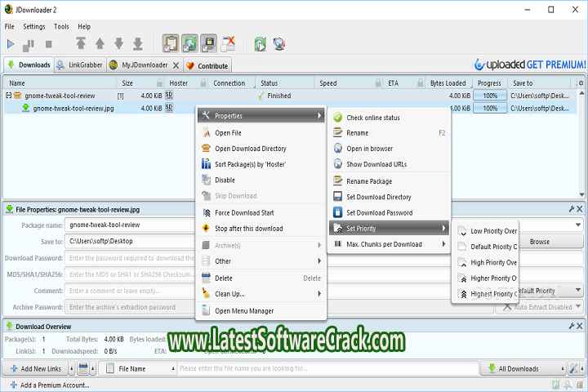Open the Settings menu
This screenshot has height=392, width=588.
click(34, 27)
